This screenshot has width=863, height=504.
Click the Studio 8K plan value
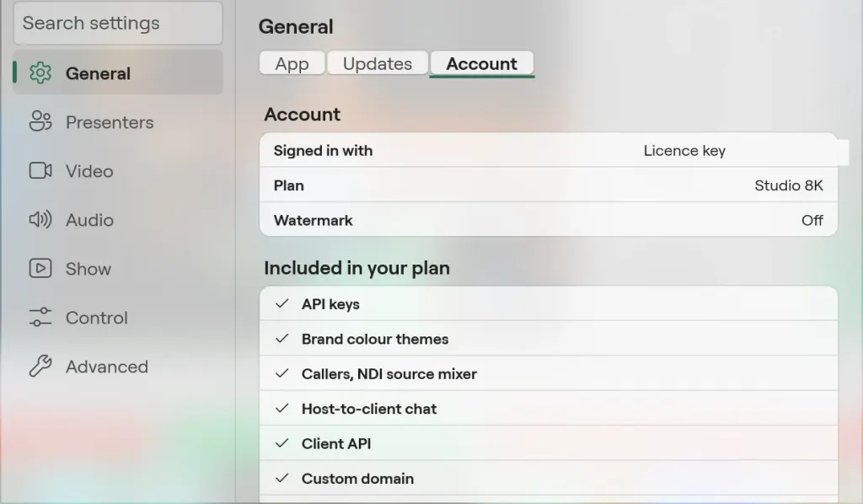tap(789, 185)
